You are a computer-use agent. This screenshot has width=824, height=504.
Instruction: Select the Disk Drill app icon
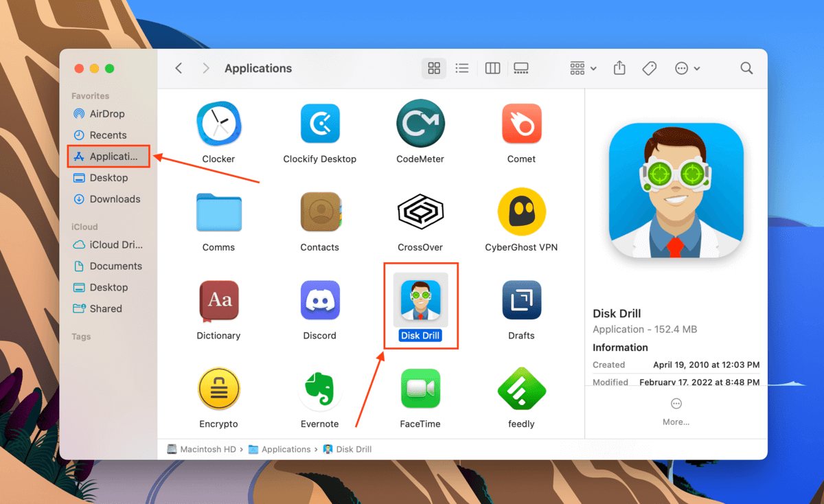click(420, 300)
